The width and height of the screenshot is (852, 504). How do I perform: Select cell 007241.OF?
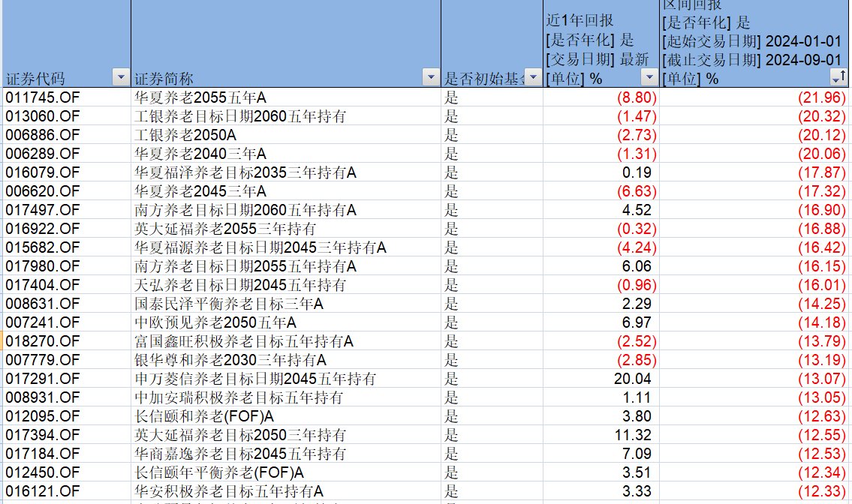point(66,322)
